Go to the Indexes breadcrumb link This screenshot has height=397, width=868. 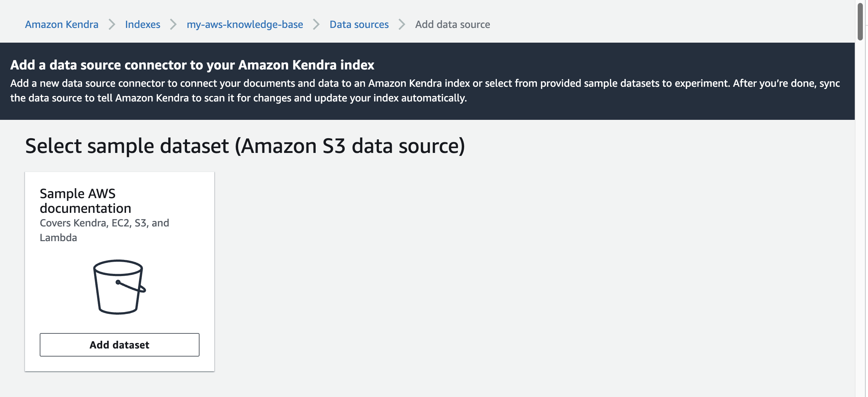coord(143,25)
